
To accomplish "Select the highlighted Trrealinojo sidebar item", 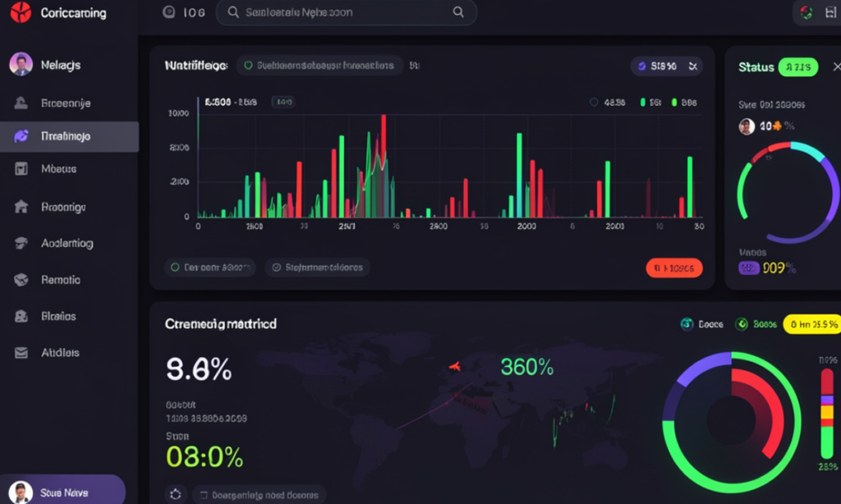I will click(69, 136).
